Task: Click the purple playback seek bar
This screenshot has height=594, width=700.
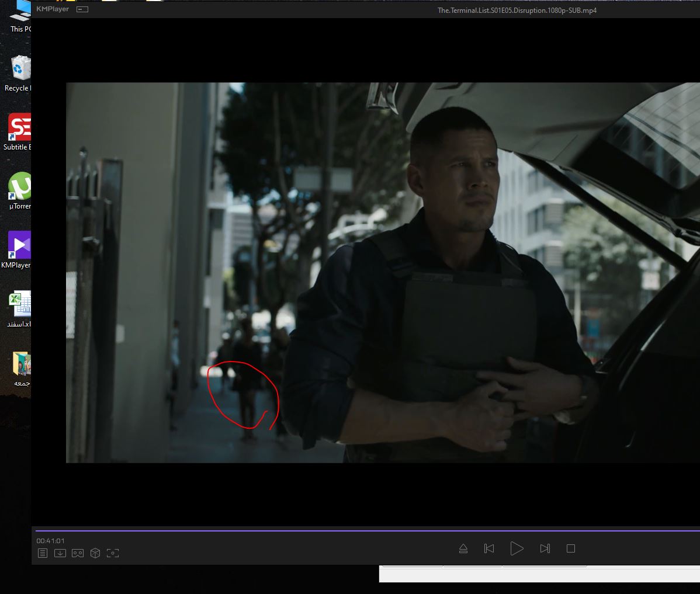Action: point(351,531)
